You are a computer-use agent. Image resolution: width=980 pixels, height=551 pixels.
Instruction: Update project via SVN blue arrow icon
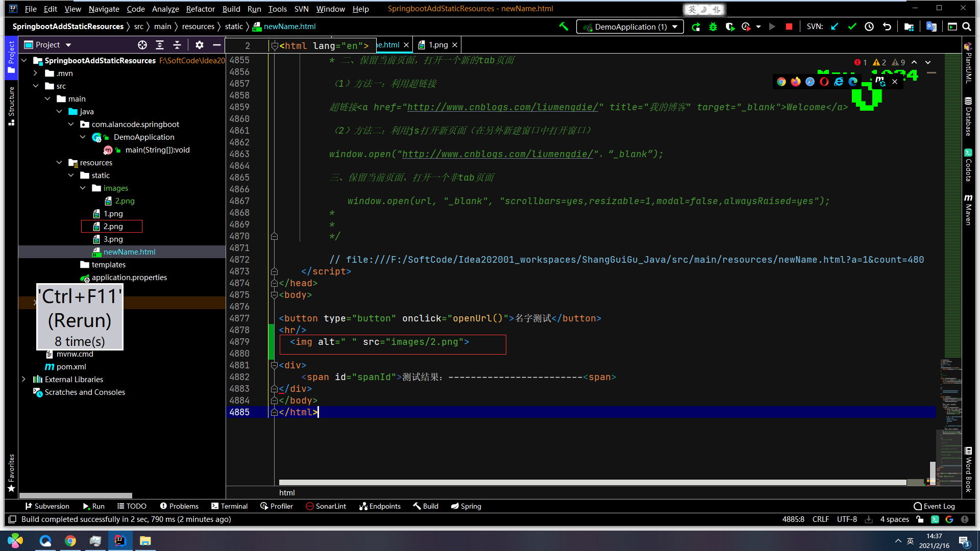pyautogui.click(x=835, y=27)
